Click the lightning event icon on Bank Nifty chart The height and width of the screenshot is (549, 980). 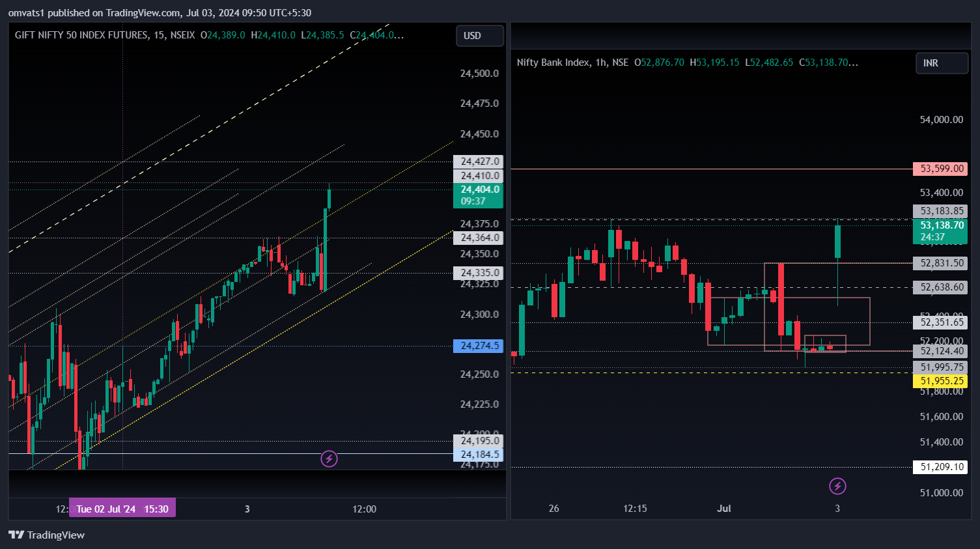coord(837,486)
